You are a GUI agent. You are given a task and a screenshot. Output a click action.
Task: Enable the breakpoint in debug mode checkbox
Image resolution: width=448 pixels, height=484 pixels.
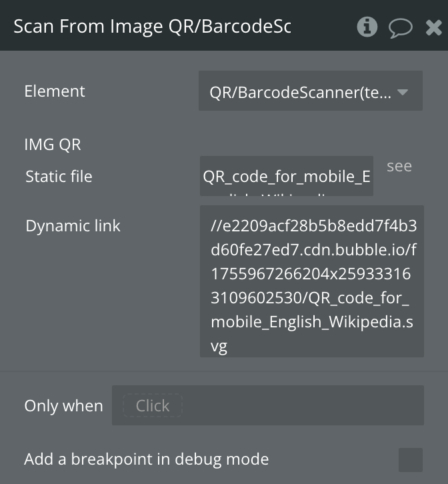pos(410,459)
